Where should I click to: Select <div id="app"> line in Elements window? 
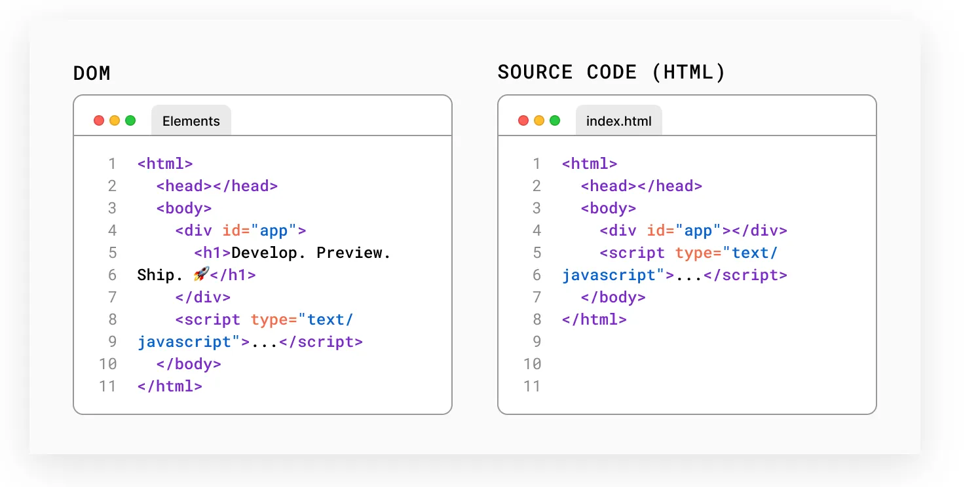click(240, 230)
